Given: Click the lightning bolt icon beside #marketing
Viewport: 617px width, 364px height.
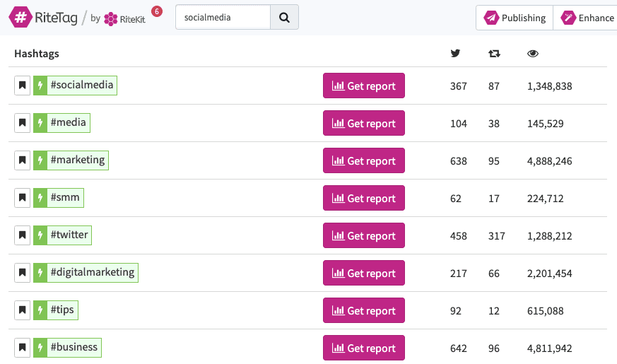Looking at the screenshot, I should click(40, 160).
